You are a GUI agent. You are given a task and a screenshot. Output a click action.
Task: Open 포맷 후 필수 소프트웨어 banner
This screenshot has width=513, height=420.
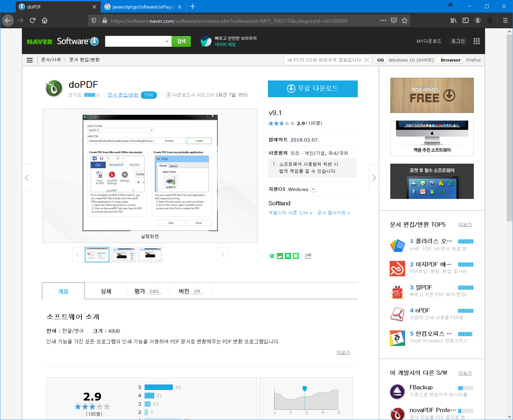432,181
